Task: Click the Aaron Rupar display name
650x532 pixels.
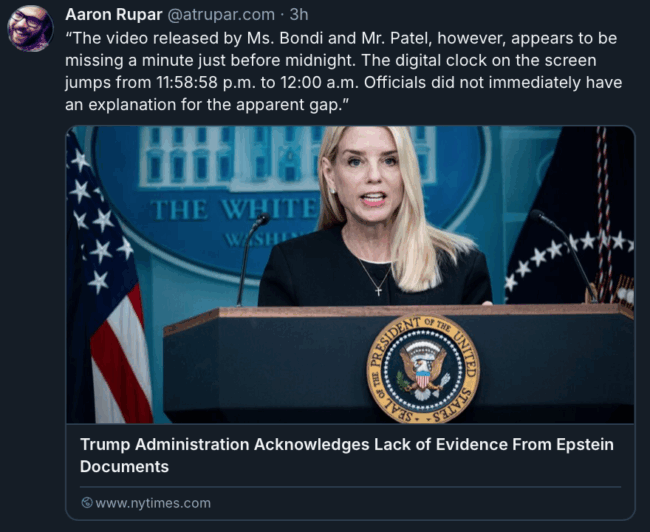Action: tap(114, 15)
